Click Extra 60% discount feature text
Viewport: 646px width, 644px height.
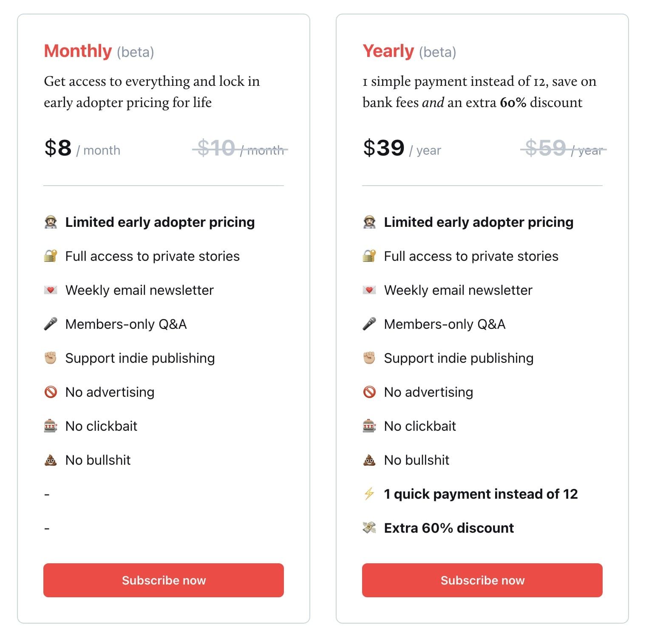point(449,528)
